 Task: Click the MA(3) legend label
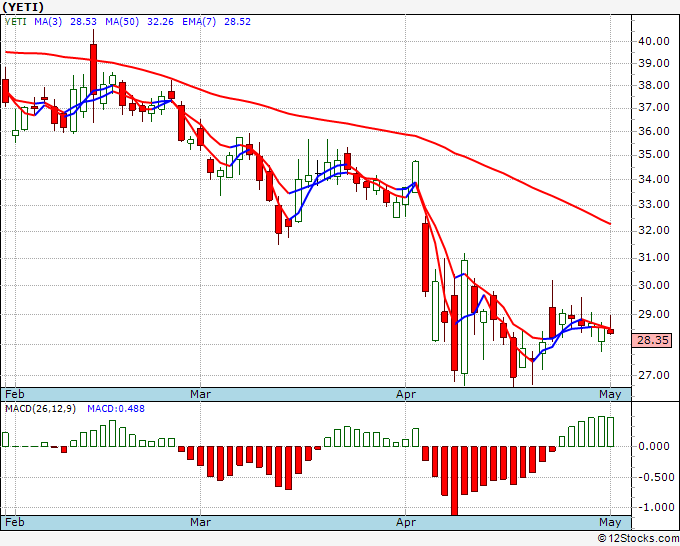pyautogui.click(x=48, y=21)
